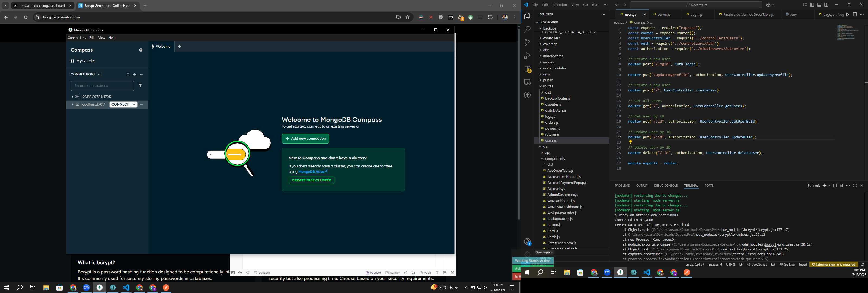This screenshot has height=293, width=868.
Task: Click Chrome address bar bcrypt-generator.com
Action: pos(216,17)
